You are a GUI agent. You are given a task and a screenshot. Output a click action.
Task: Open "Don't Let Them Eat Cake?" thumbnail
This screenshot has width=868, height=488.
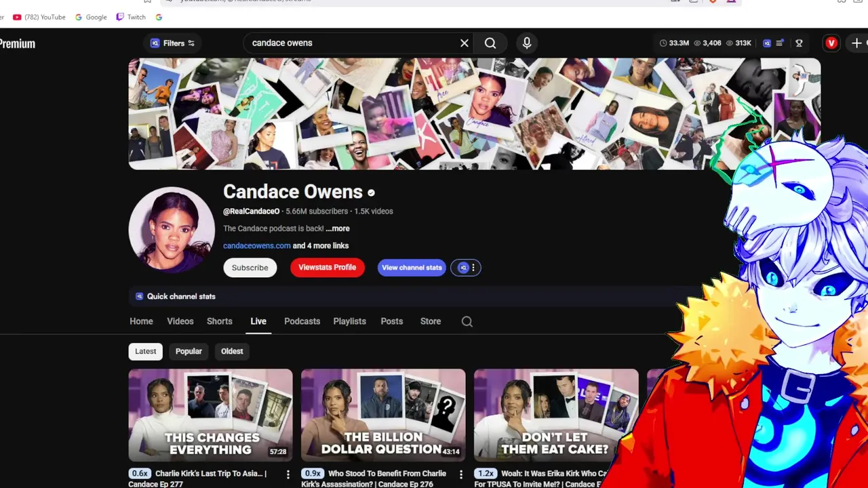(556, 415)
